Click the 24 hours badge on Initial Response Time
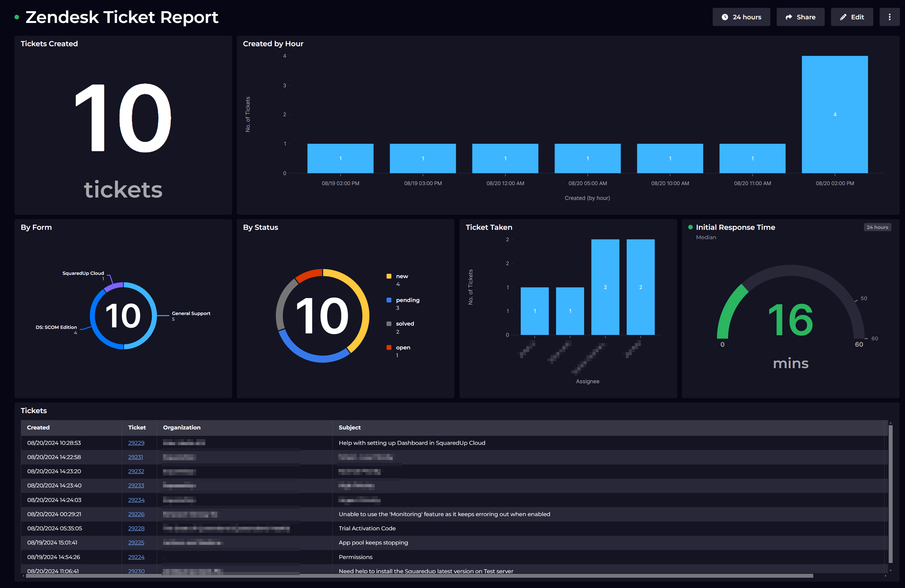The height and width of the screenshot is (588, 905). 877,227
